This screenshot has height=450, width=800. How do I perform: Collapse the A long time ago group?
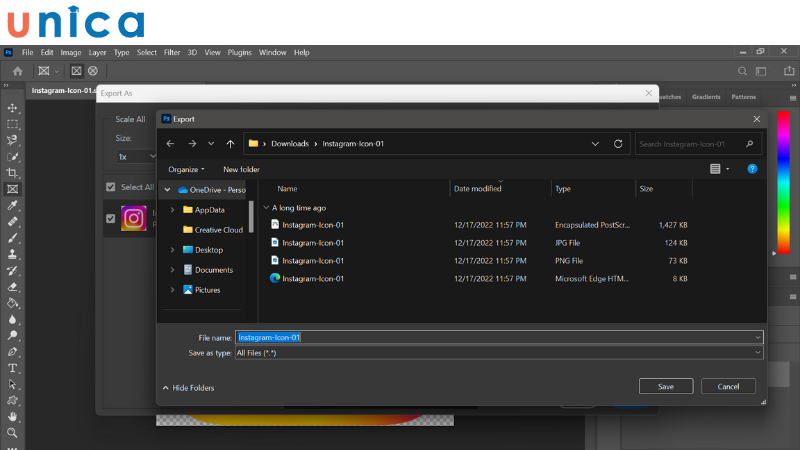point(266,208)
